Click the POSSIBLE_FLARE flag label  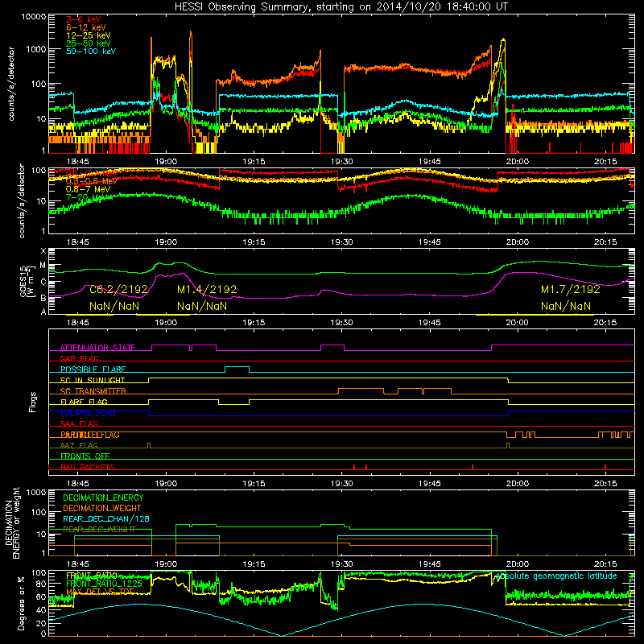pyautogui.click(x=93, y=369)
